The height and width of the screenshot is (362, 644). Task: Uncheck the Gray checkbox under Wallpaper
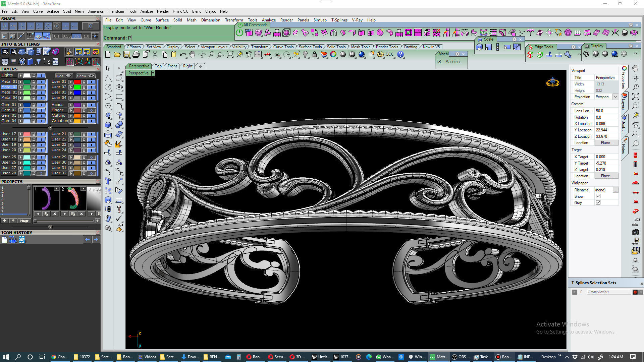(x=598, y=202)
